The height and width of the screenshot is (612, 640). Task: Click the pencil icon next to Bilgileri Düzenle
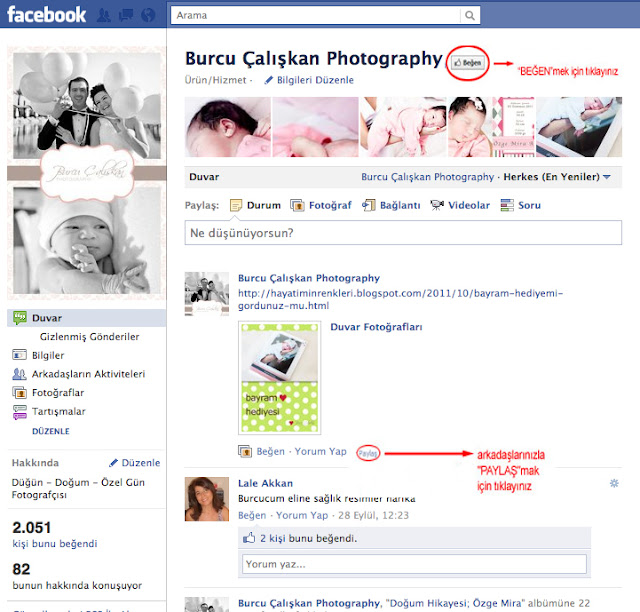tap(268, 80)
